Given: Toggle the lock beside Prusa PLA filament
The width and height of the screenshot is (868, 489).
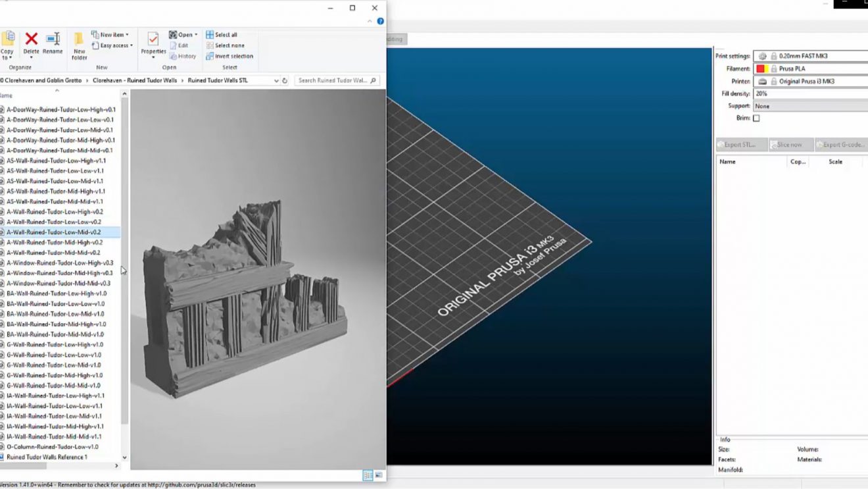Looking at the screenshot, I should click(x=773, y=68).
